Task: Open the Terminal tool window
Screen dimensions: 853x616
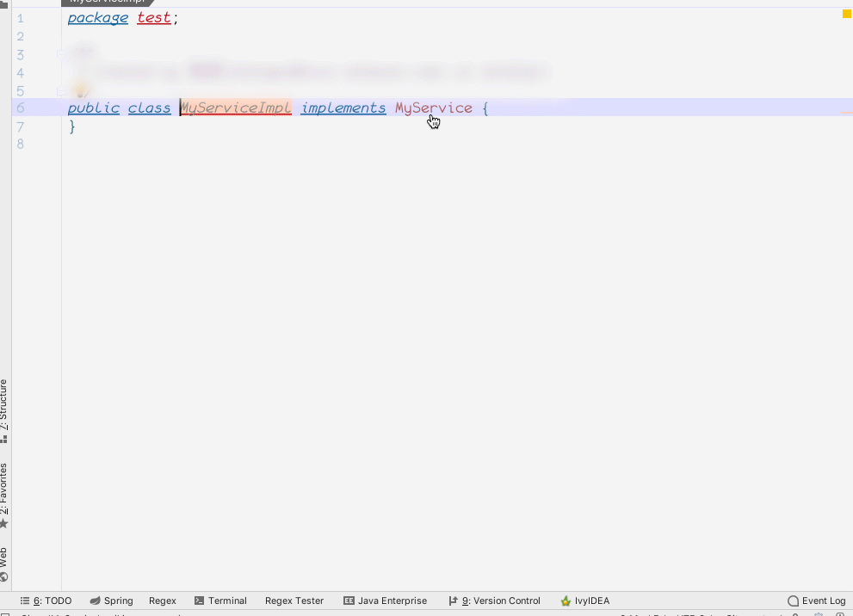Action: (x=220, y=601)
